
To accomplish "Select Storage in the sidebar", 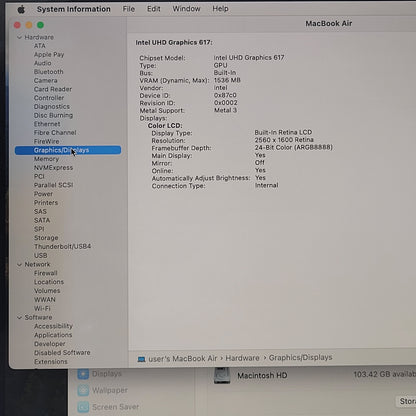I will coord(46,238).
